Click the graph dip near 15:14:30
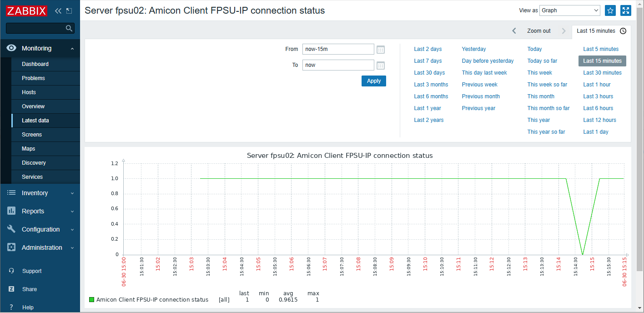This screenshot has height=313, width=644. 583,253
